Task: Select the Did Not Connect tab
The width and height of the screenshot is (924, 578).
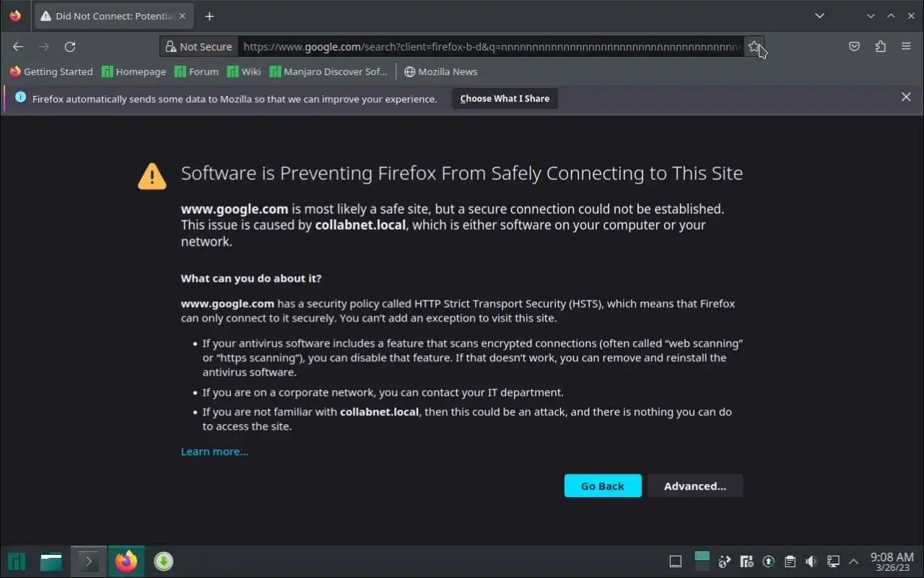Action: [113, 16]
